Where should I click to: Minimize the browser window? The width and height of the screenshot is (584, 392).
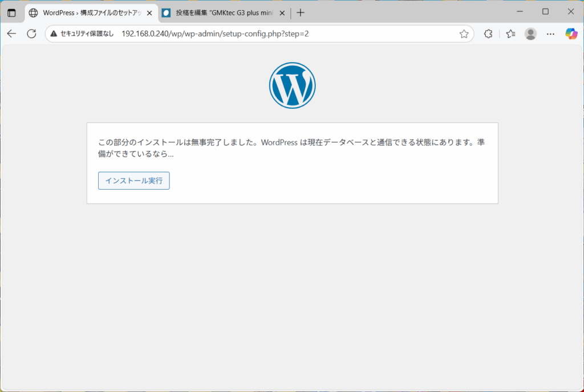pos(520,11)
